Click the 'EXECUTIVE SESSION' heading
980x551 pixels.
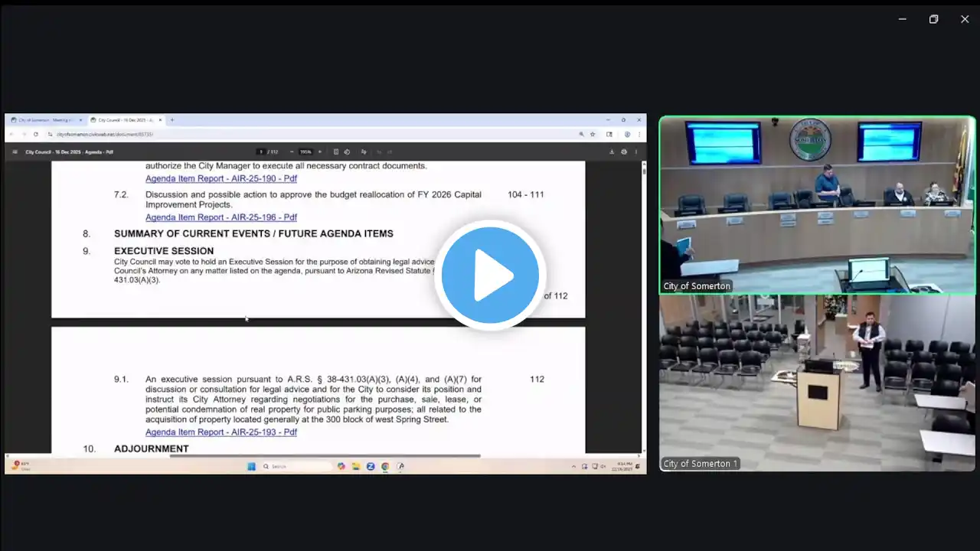164,251
